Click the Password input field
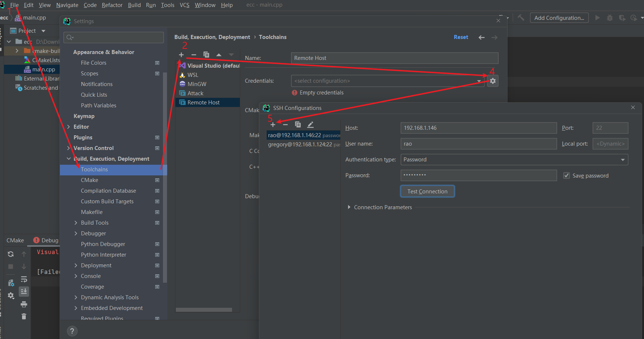644x339 pixels. coord(478,175)
